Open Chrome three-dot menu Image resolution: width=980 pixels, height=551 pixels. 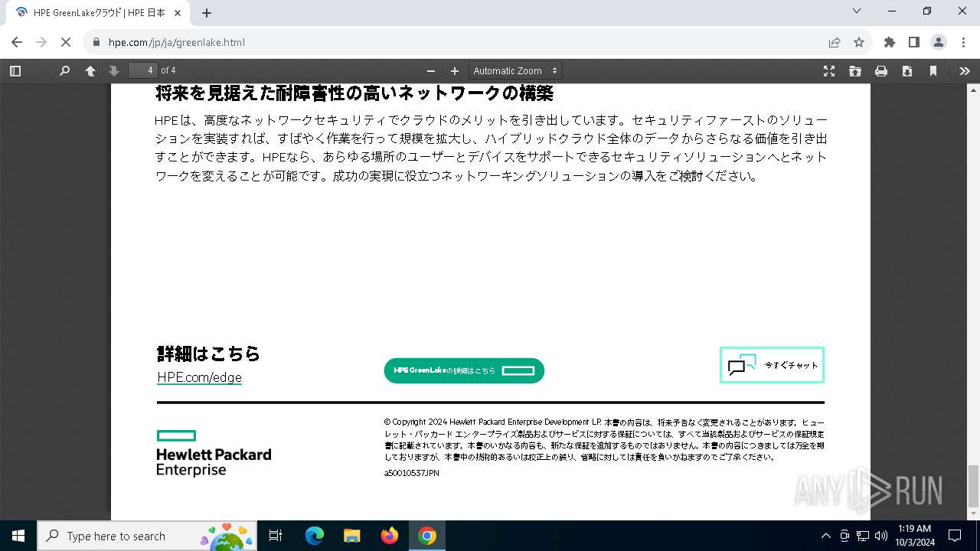coord(962,42)
